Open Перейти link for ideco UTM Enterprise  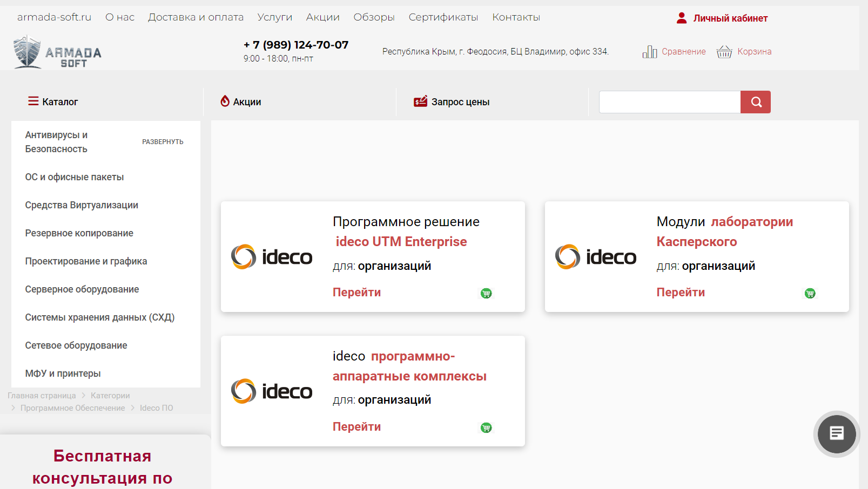point(356,292)
